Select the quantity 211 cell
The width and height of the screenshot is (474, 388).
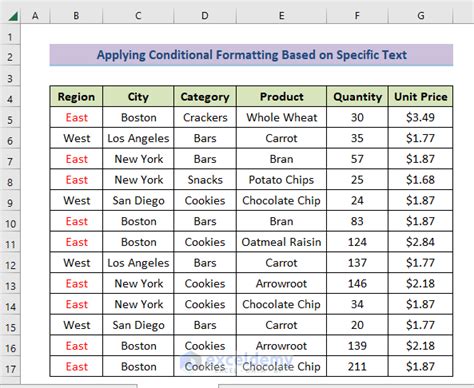tap(357, 366)
